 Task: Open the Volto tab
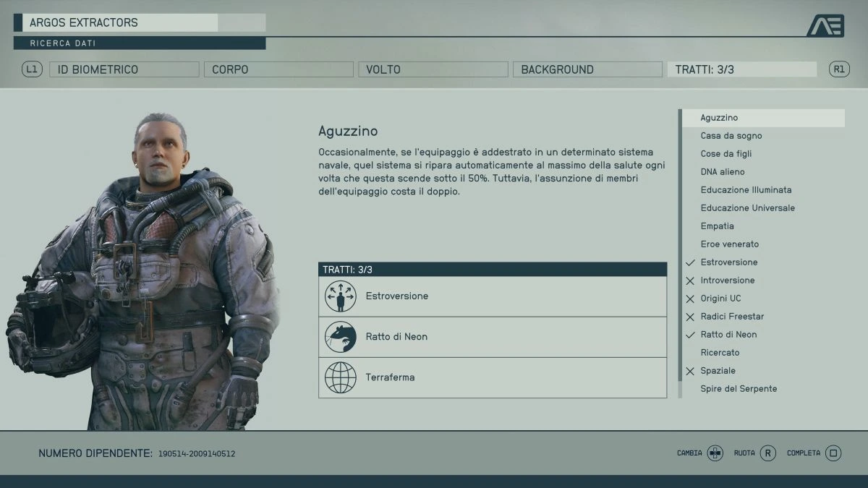point(433,69)
